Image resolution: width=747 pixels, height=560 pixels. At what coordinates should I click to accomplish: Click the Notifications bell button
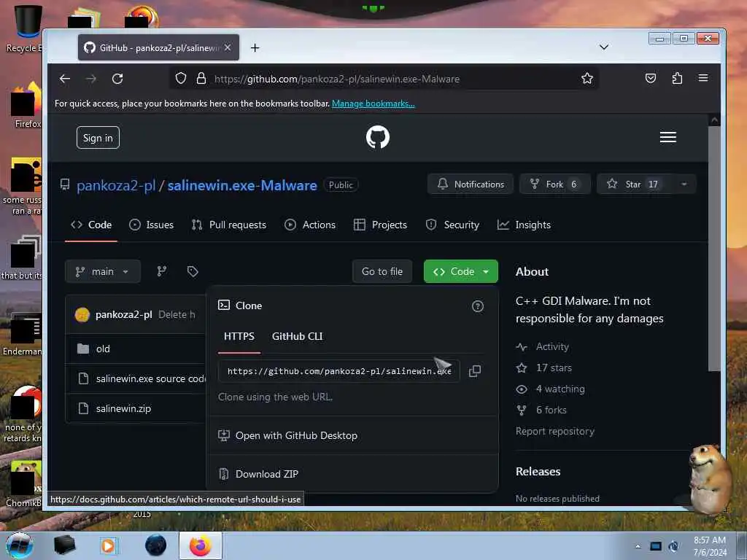click(x=471, y=184)
